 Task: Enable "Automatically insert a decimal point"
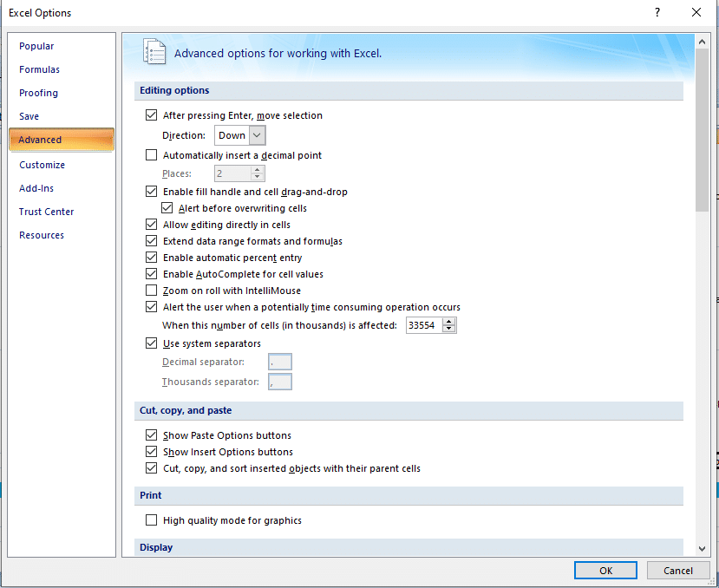(x=151, y=154)
